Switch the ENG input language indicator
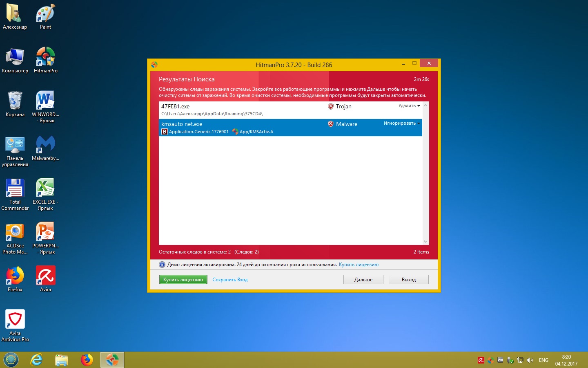Image resolution: width=588 pixels, height=368 pixels. [543, 360]
